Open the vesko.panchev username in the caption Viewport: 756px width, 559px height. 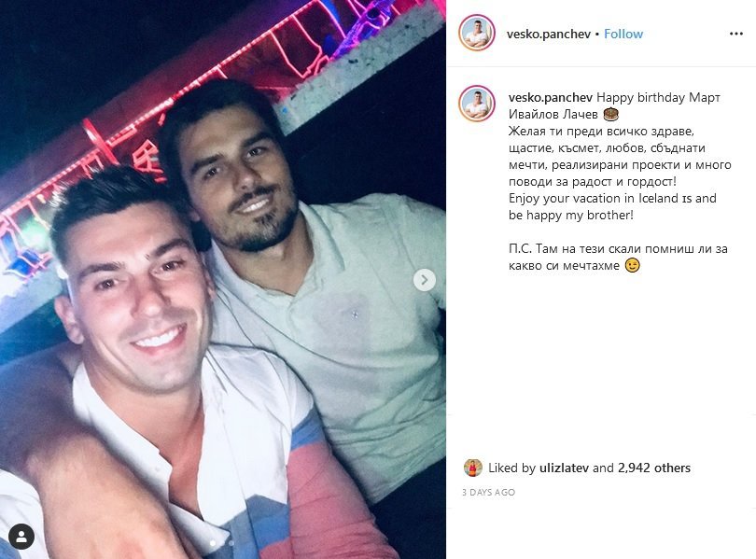550,97
